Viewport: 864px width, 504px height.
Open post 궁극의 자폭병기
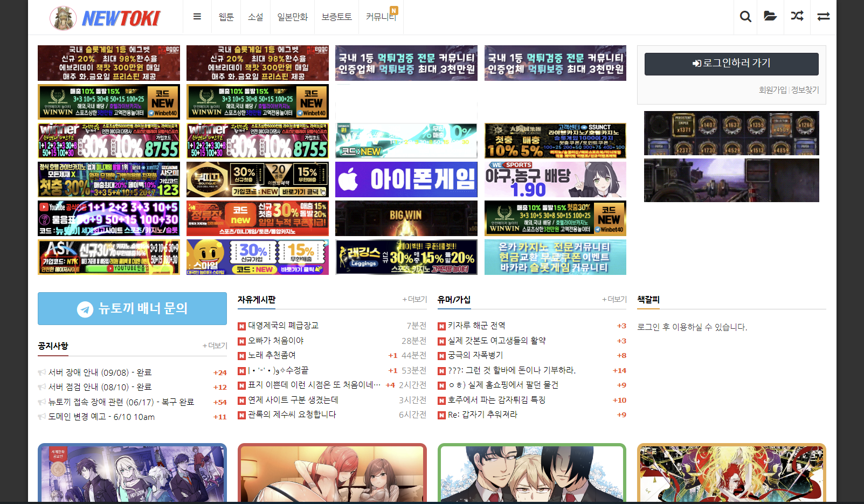(475, 355)
